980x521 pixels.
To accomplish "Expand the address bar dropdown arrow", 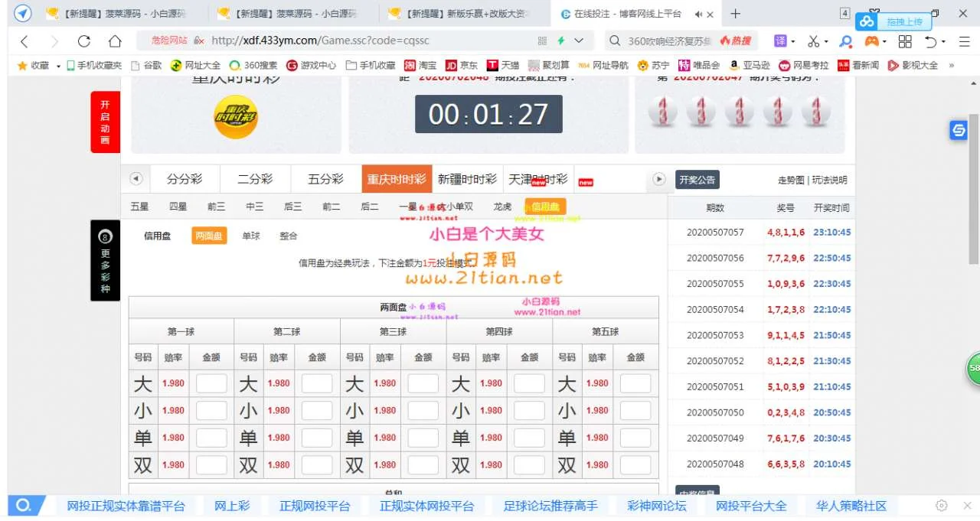I will click(579, 41).
